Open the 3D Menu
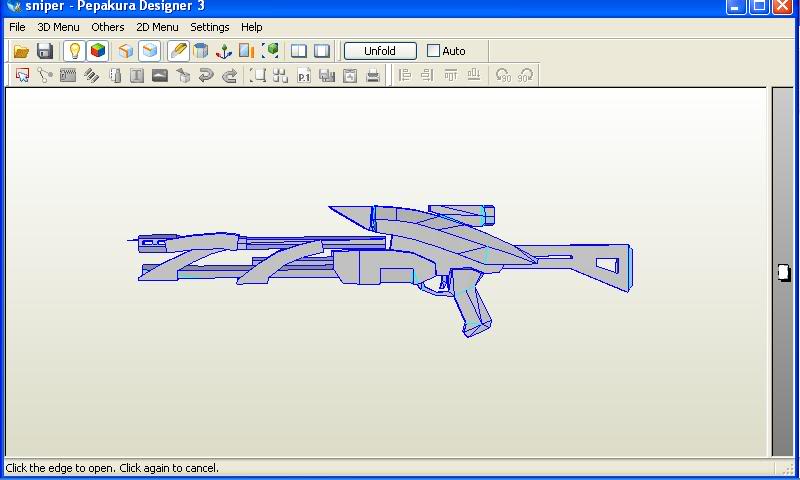The width and height of the screenshot is (800, 480). pyautogui.click(x=58, y=27)
